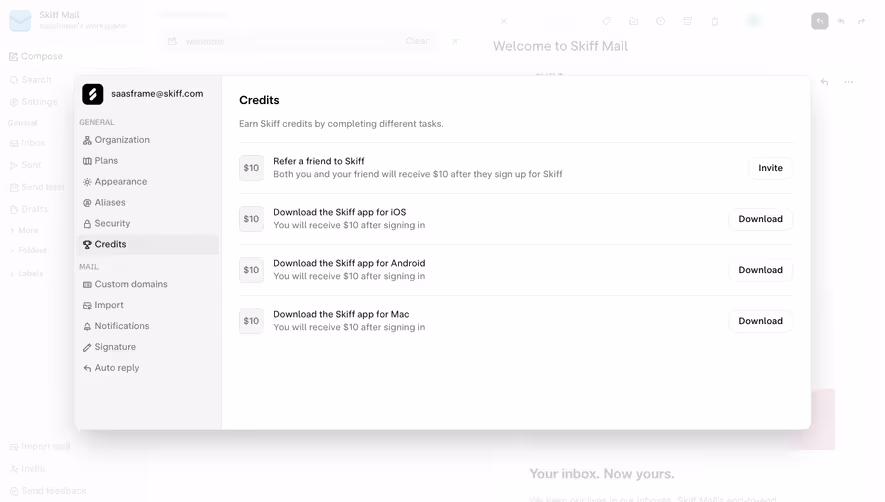Open the Plans settings section

pos(147,160)
